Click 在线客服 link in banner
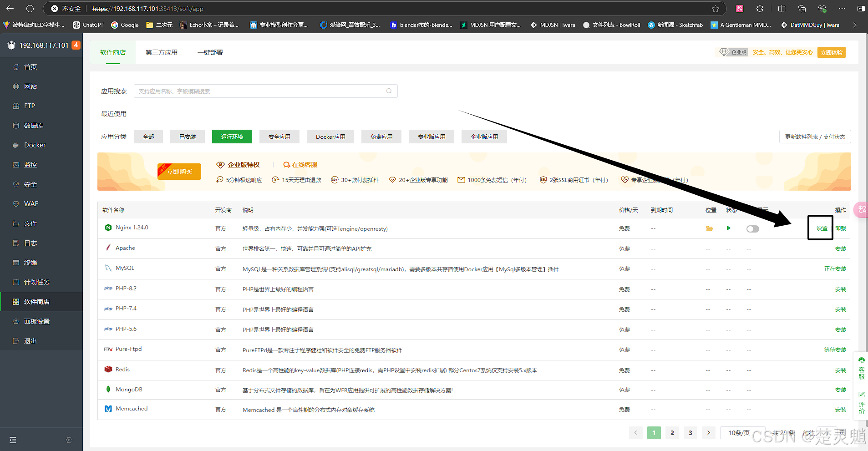868x451 pixels. [x=300, y=165]
